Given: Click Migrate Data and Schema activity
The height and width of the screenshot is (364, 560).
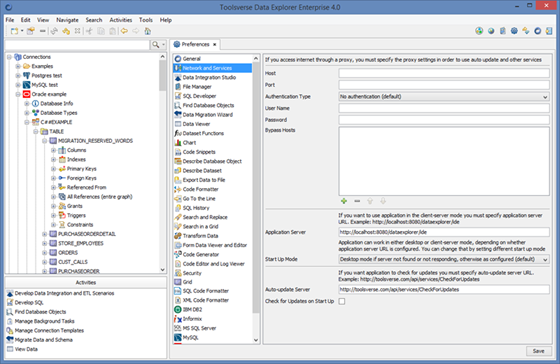Looking at the screenshot, I should pyautogui.click(x=43, y=340).
